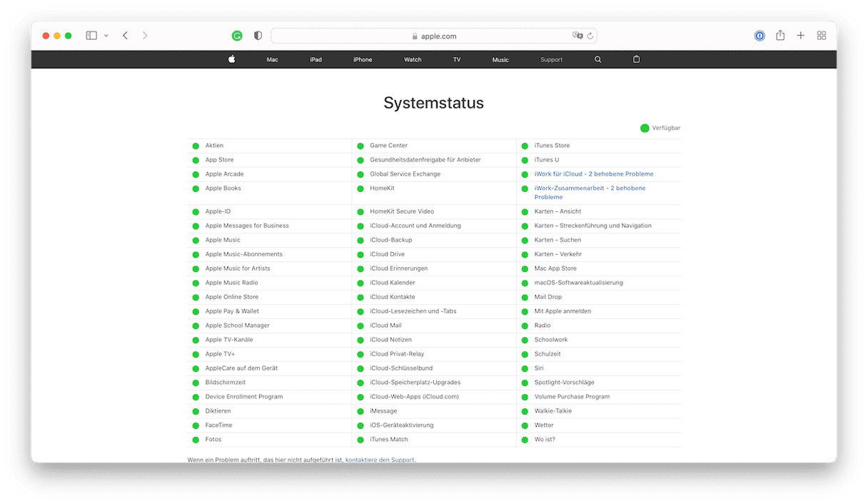This screenshot has height=504, width=868.
Task: Open iWork für iCloud resolved issues
Action: 594,174
